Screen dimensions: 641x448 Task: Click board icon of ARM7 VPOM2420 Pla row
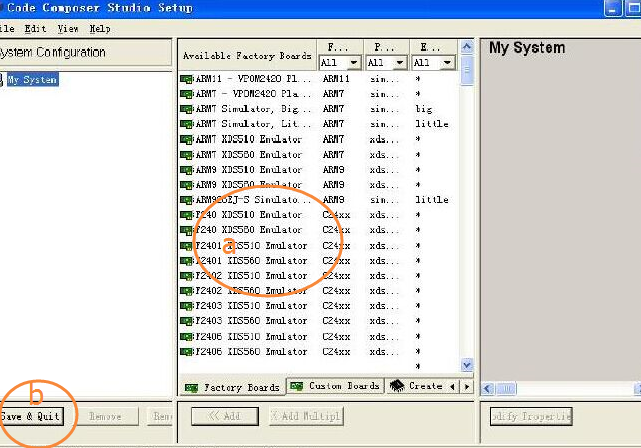click(x=186, y=94)
